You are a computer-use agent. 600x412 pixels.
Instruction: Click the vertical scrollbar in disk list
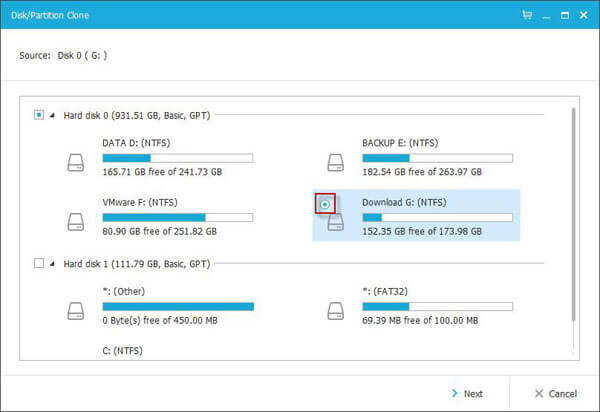point(573,214)
